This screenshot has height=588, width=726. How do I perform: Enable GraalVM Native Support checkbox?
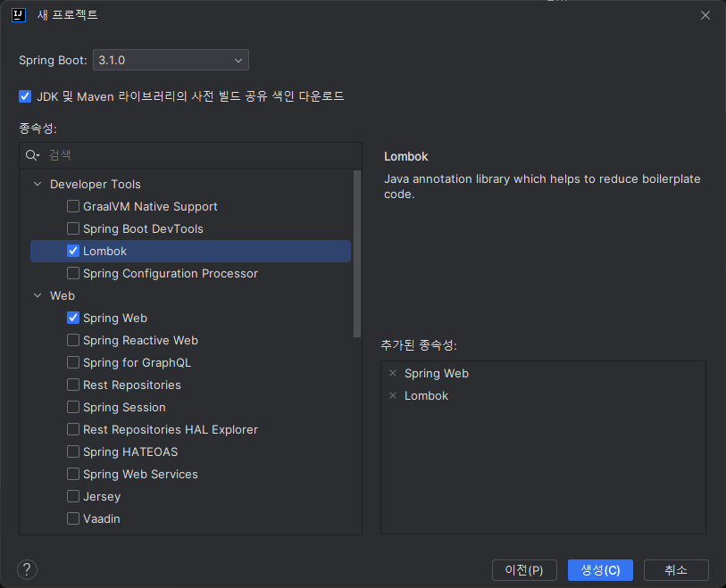[x=73, y=206]
